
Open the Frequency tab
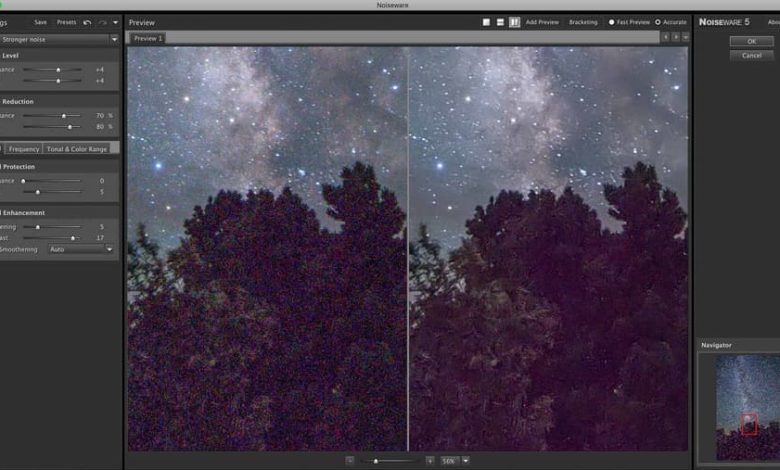[24, 149]
